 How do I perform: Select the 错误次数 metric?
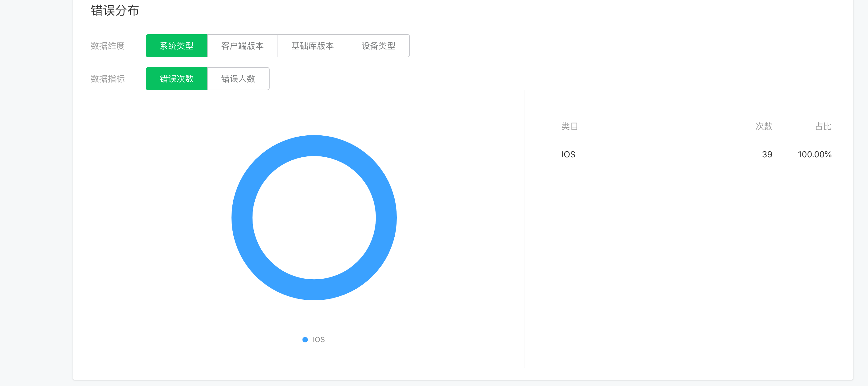176,78
